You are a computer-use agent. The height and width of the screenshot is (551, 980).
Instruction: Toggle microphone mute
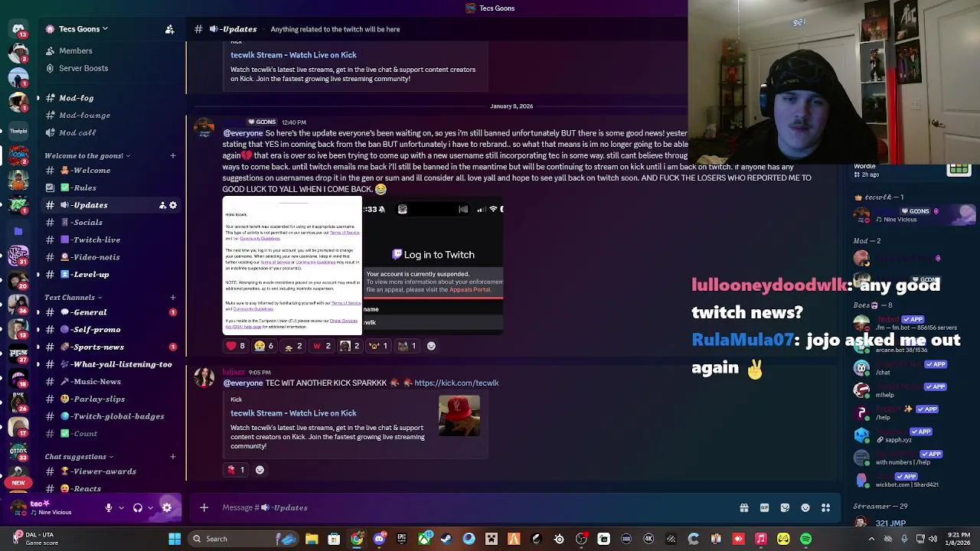click(x=109, y=507)
